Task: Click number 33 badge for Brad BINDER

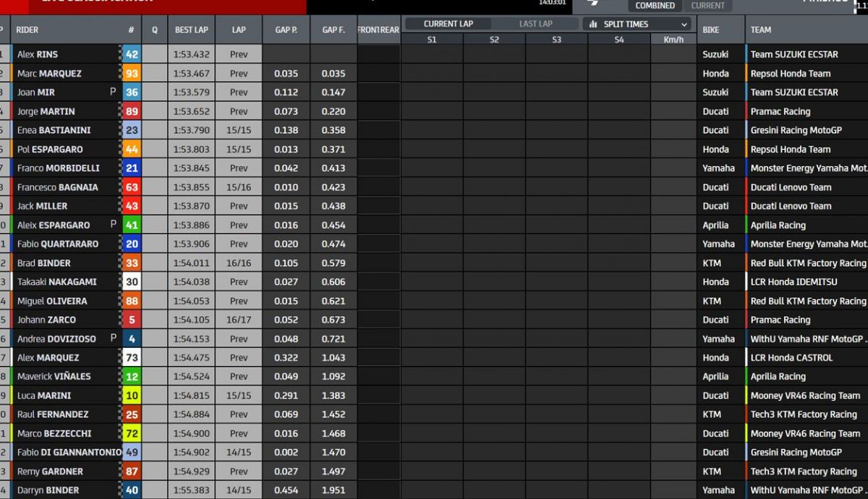Action: (132, 263)
